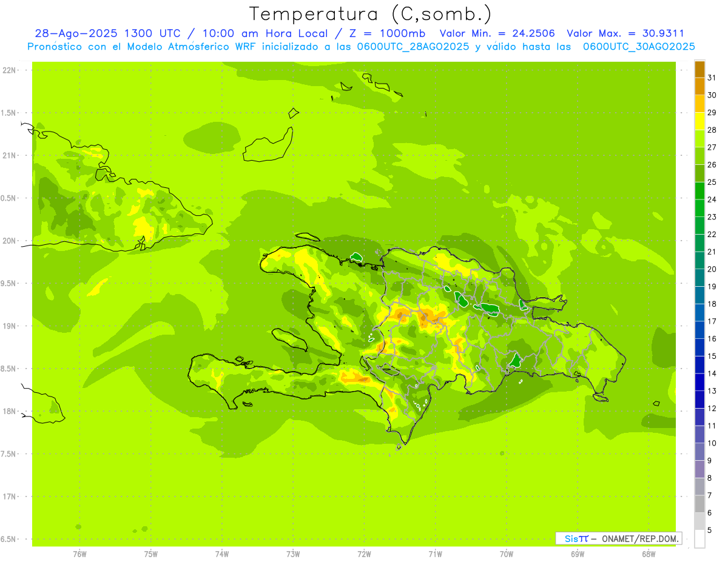Click the '18N' latitude label
This screenshot has height=562, width=728.
click(10, 412)
